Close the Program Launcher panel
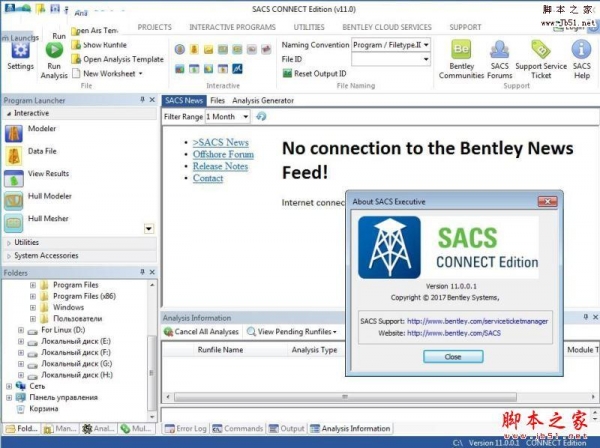 point(152,100)
